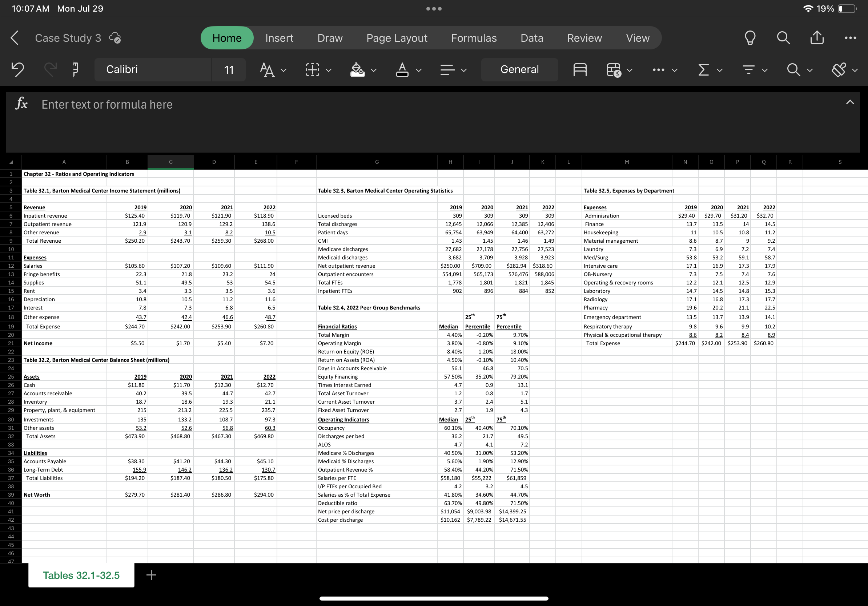
Task: Open the text formatting AA dropdown
Action: coord(273,69)
